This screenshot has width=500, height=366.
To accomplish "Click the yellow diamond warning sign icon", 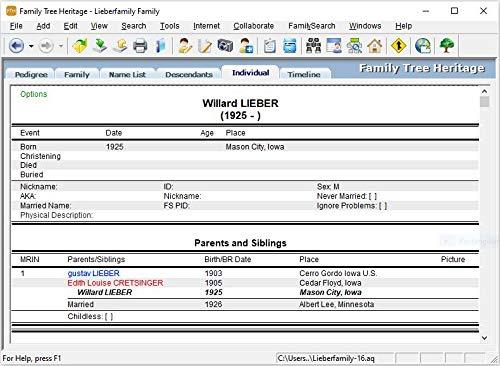I will click(x=398, y=46).
